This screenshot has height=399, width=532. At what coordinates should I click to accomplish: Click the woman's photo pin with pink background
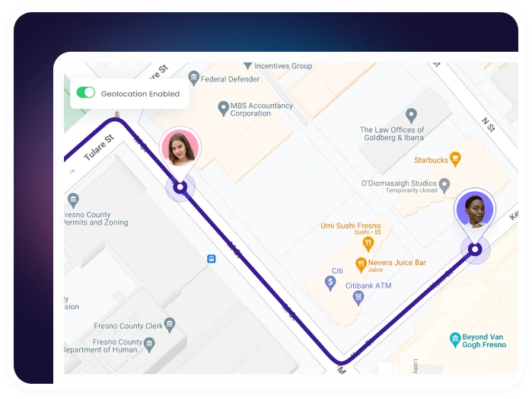[x=180, y=148]
